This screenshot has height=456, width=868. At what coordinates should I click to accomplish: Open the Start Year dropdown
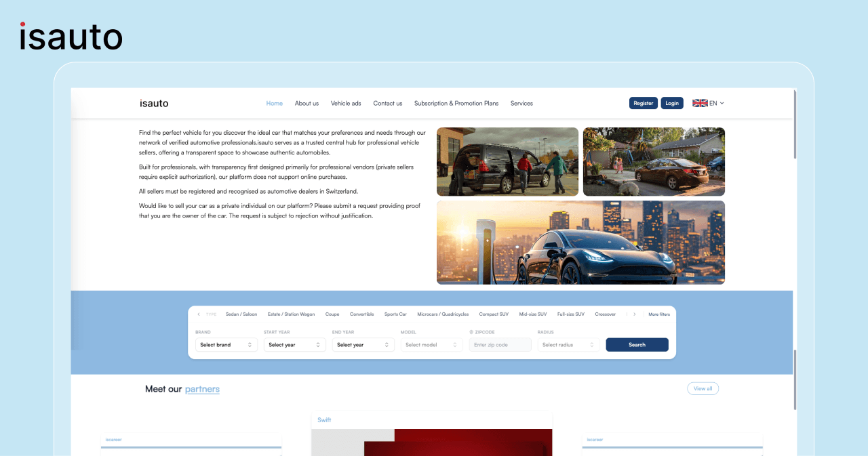pos(295,345)
